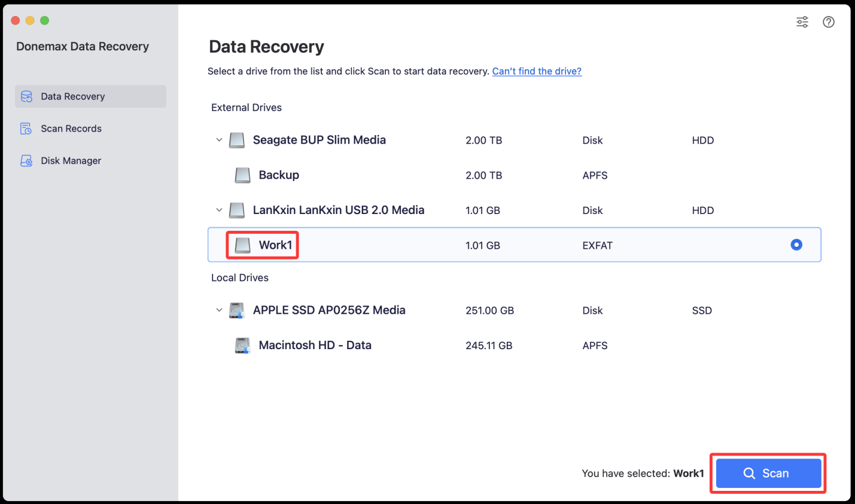Switch to the Scan Records section
This screenshot has width=855, height=504.
pos(72,129)
